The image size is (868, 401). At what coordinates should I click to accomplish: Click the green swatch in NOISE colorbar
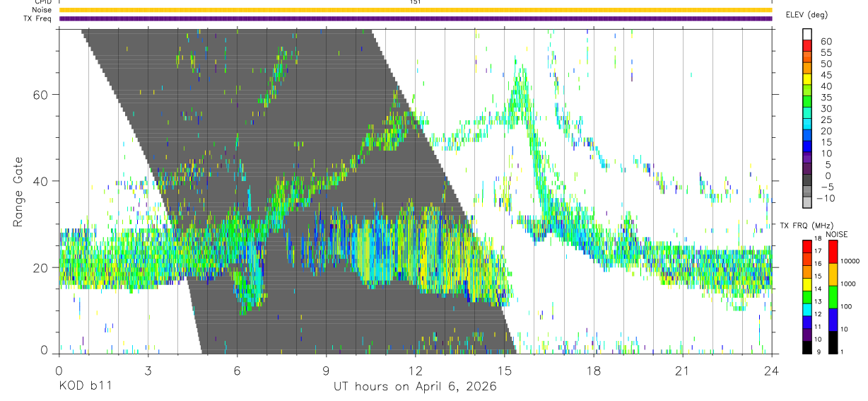click(832, 297)
